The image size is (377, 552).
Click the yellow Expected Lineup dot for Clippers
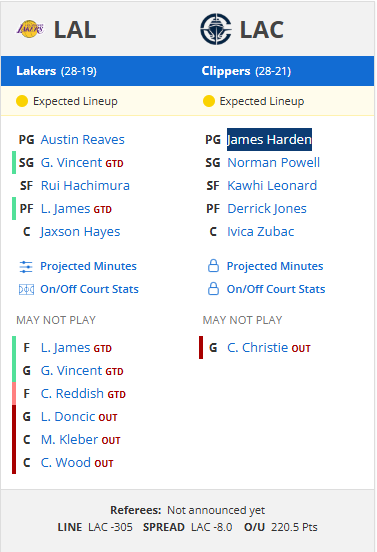tap(209, 101)
